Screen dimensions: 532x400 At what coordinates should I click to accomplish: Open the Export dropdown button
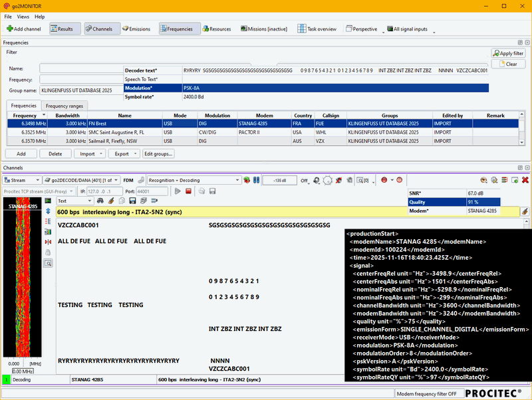pyautogui.click(x=124, y=153)
